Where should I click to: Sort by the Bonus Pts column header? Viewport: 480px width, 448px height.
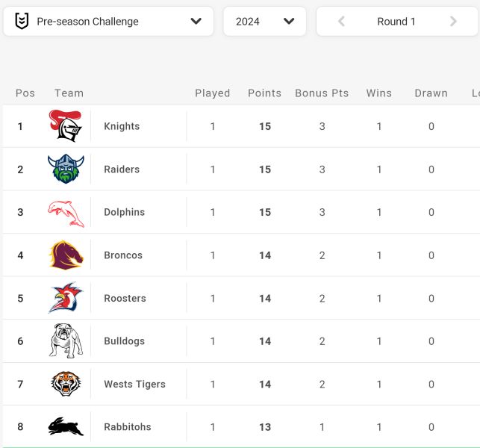tap(322, 93)
